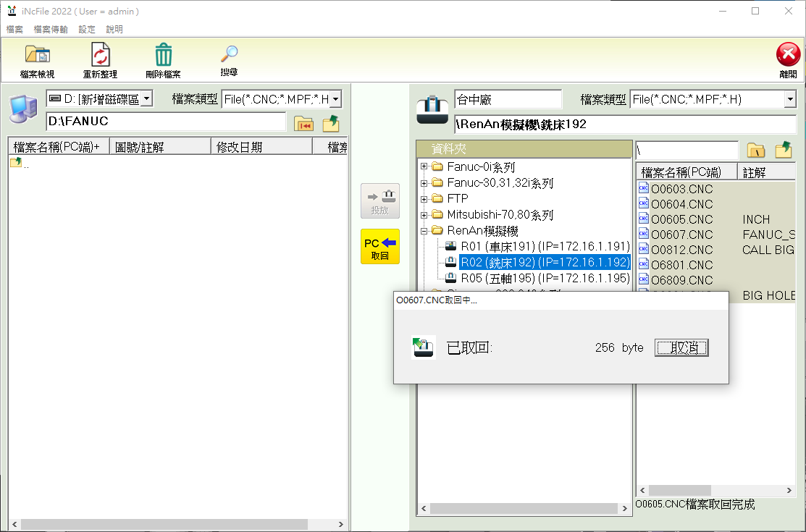Click the \RenAn模擬機\銑床192 path field
The image size is (806, 532).
[625, 124]
